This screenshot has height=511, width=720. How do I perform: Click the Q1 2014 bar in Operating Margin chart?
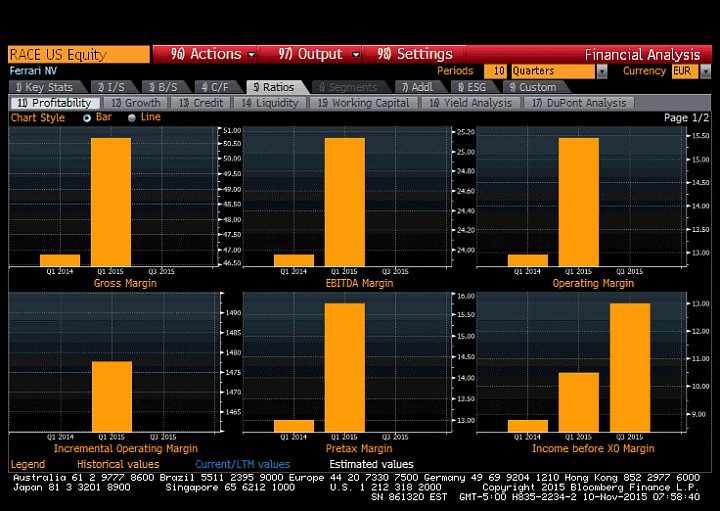tap(528, 260)
